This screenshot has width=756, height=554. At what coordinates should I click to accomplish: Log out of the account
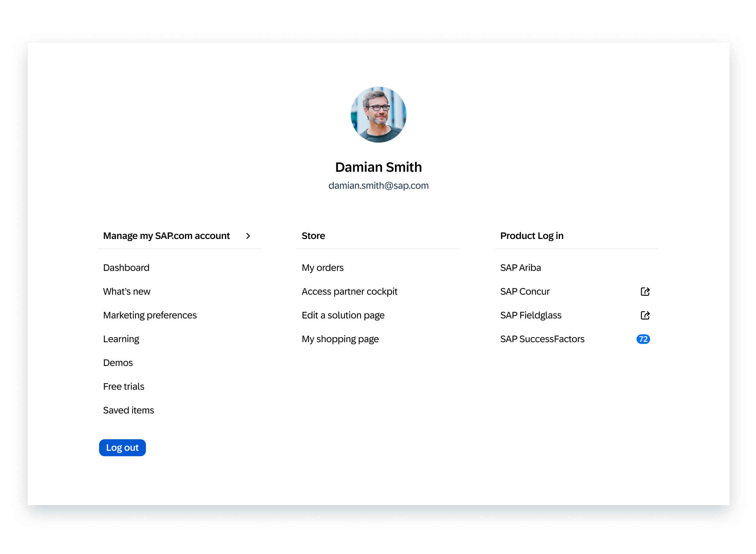pyautogui.click(x=122, y=448)
